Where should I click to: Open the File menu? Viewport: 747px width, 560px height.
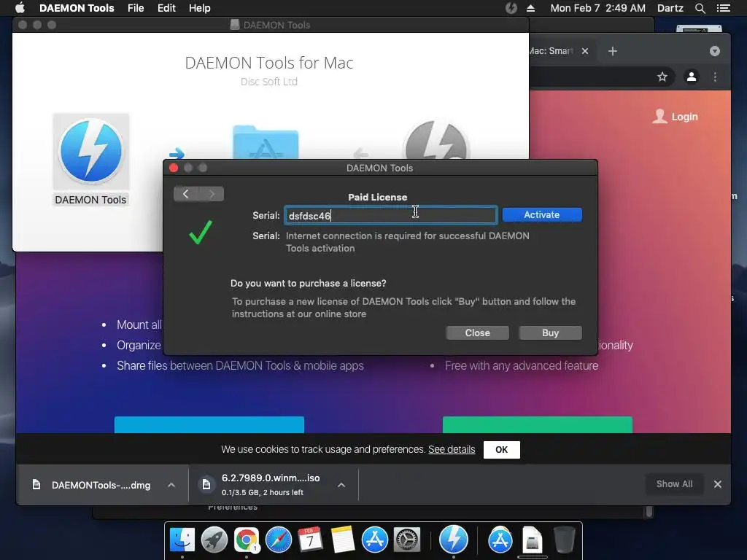pos(136,8)
